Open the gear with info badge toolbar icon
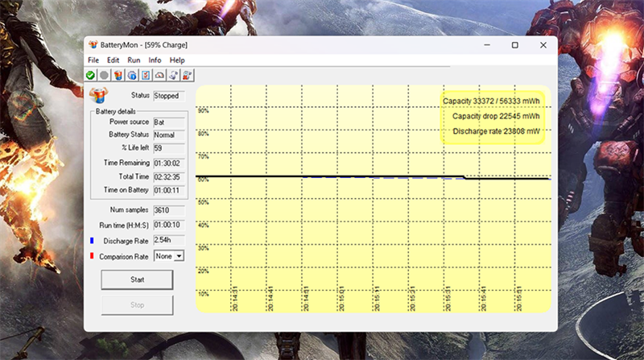644x360 pixels. tap(132, 75)
